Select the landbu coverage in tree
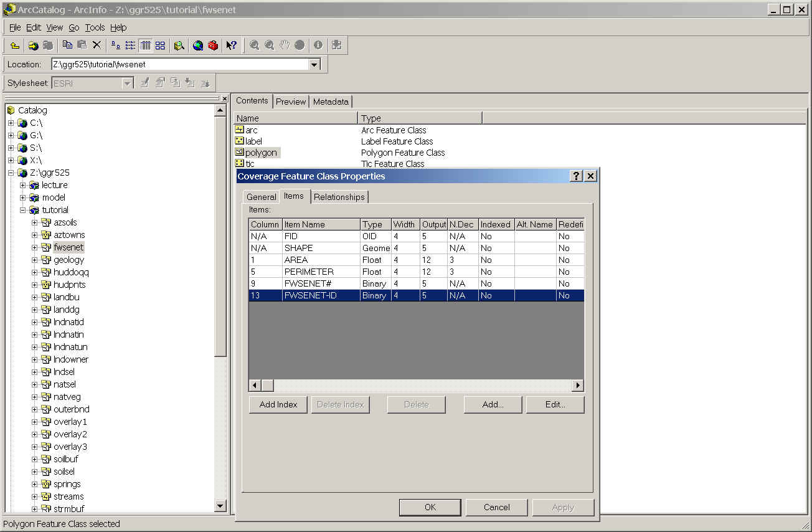812x532 pixels. click(67, 297)
